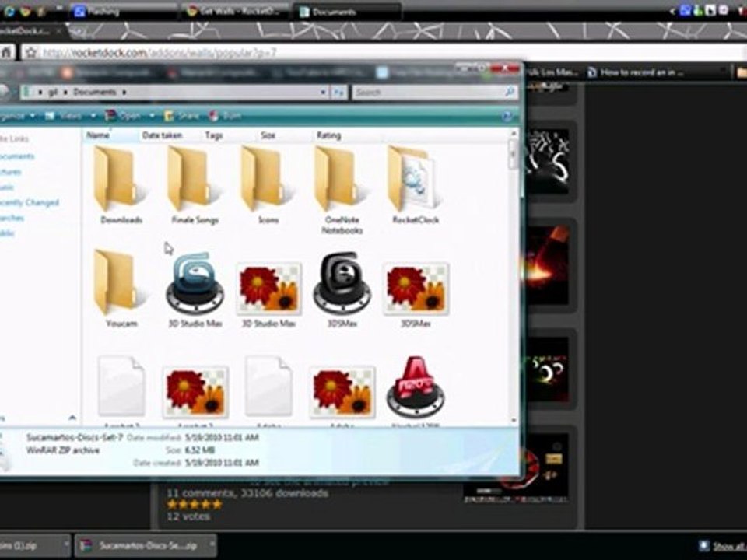The width and height of the screenshot is (747, 560).
Task: Click the Explorer vertical scrollbar thumb
Action: coord(513,154)
